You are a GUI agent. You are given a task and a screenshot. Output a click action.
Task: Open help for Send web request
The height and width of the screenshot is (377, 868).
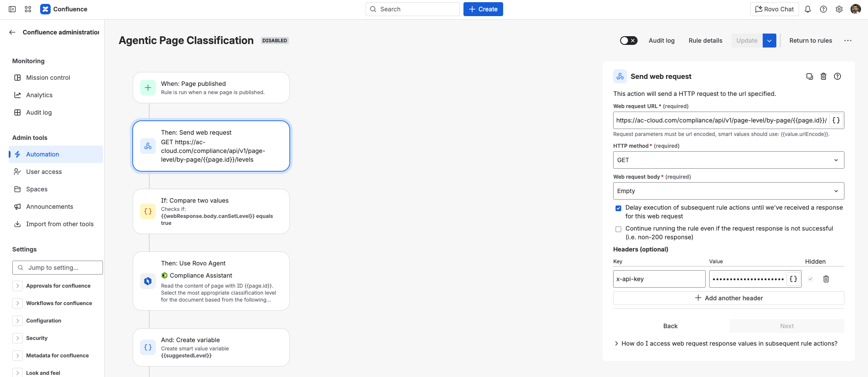(x=837, y=76)
